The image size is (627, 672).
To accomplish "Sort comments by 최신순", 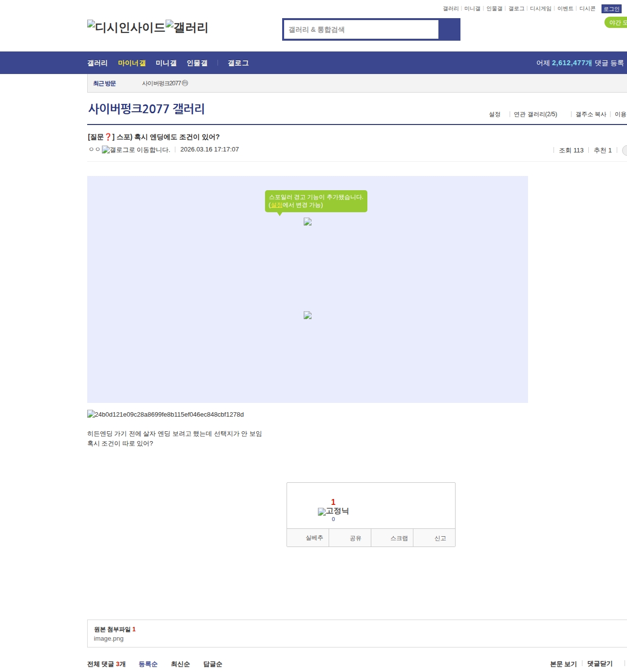I will coord(180,664).
